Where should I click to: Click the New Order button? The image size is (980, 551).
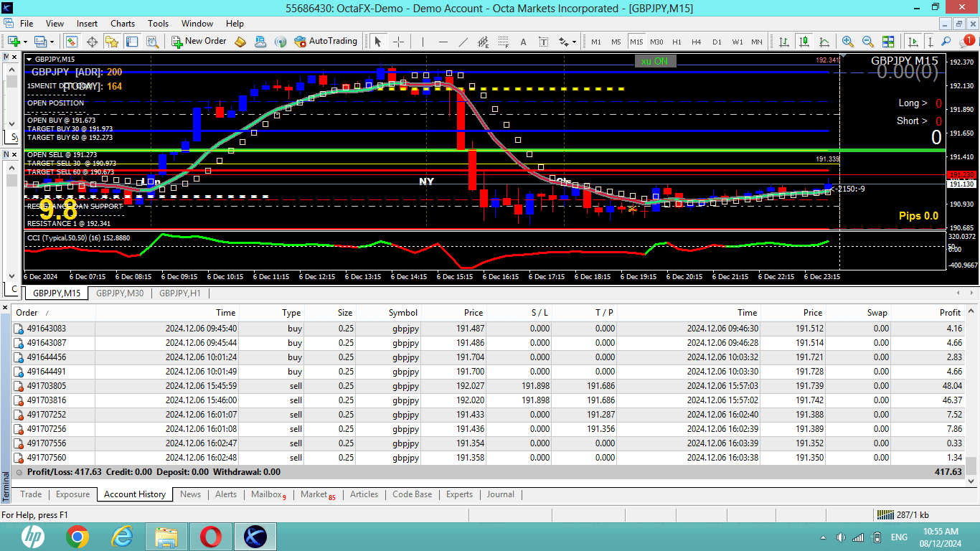point(199,42)
